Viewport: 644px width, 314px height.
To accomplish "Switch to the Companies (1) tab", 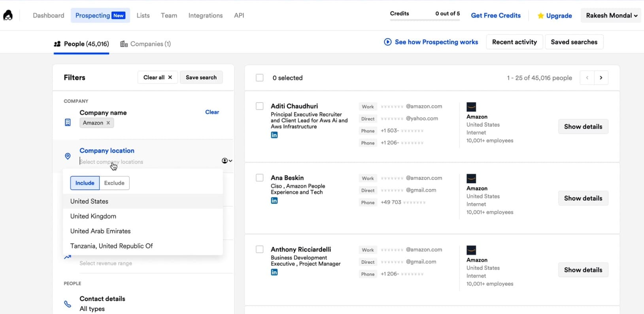I will 145,44.
